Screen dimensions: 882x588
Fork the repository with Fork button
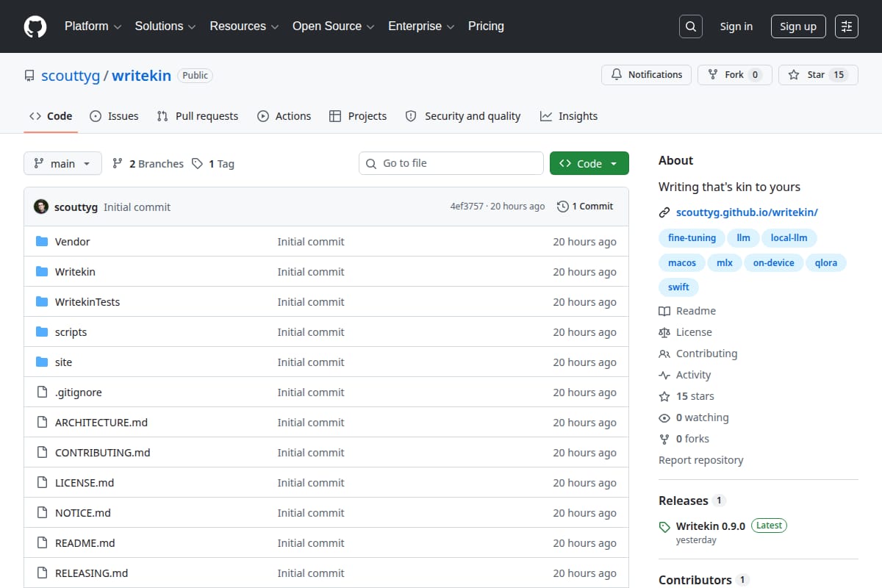pyautogui.click(x=735, y=75)
